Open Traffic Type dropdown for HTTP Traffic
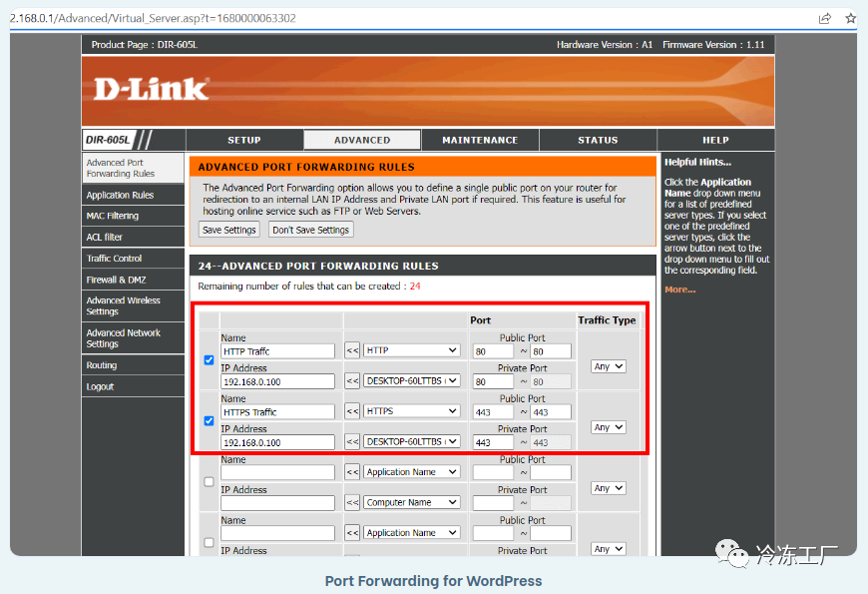 [609, 366]
